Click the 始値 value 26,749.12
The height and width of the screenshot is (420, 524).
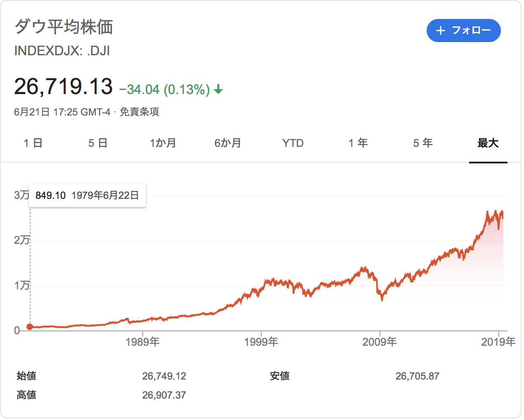164,376
